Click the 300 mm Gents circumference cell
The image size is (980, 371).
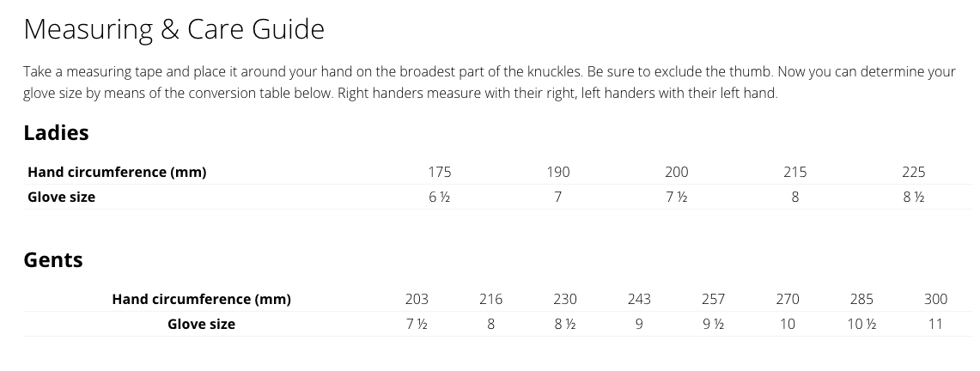coord(935,299)
